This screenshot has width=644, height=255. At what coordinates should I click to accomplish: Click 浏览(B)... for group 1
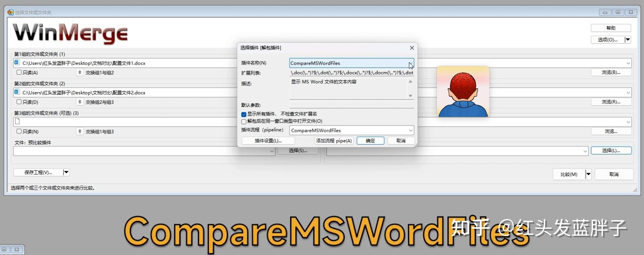click(x=611, y=72)
